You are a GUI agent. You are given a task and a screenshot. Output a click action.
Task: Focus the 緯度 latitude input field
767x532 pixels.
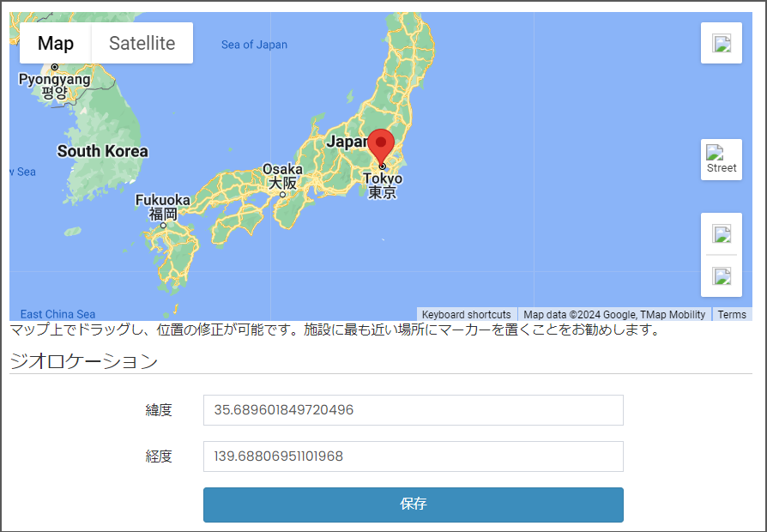[x=413, y=410]
